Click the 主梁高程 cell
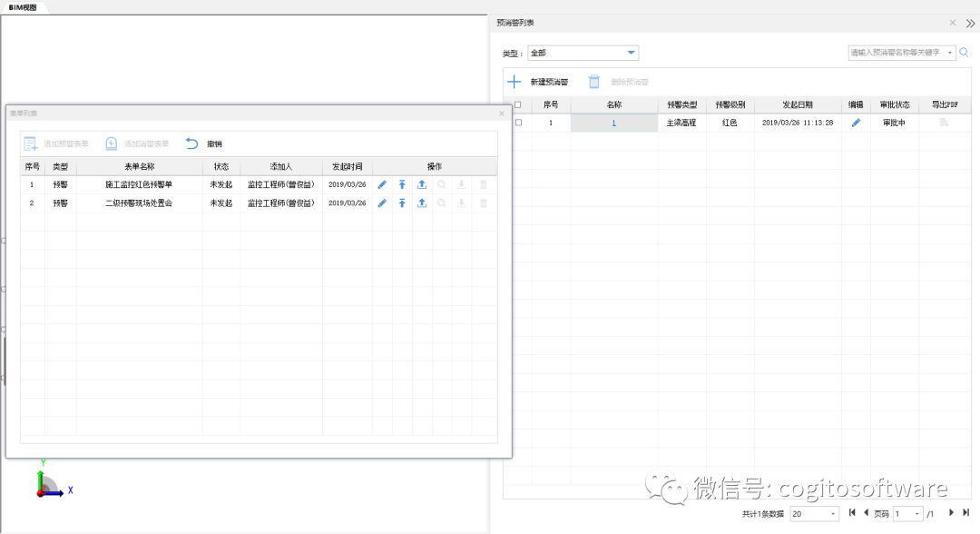980x534 pixels. click(x=681, y=123)
